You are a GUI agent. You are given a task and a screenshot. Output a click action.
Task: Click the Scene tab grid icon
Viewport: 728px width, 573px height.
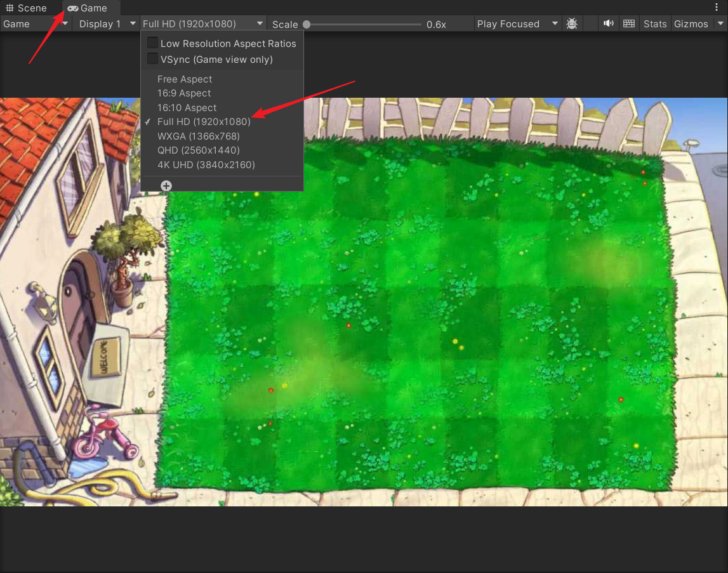click(10, 8)
